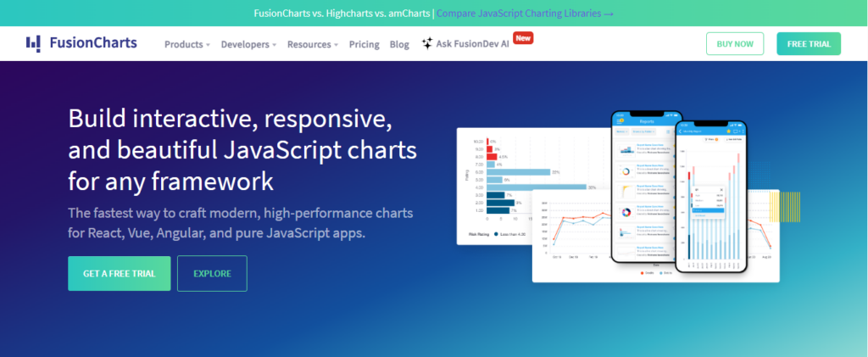868x357 pixels.
Task: Click the FusionCharts bar-chart logo icon
Action: (33, 43)
